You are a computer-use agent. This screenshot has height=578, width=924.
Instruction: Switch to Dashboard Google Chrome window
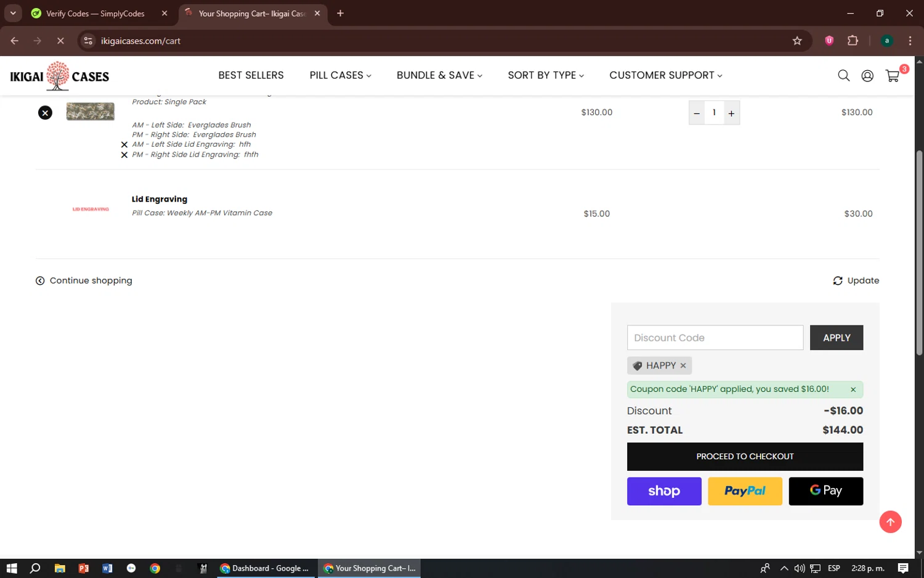(x=265, y=568)
